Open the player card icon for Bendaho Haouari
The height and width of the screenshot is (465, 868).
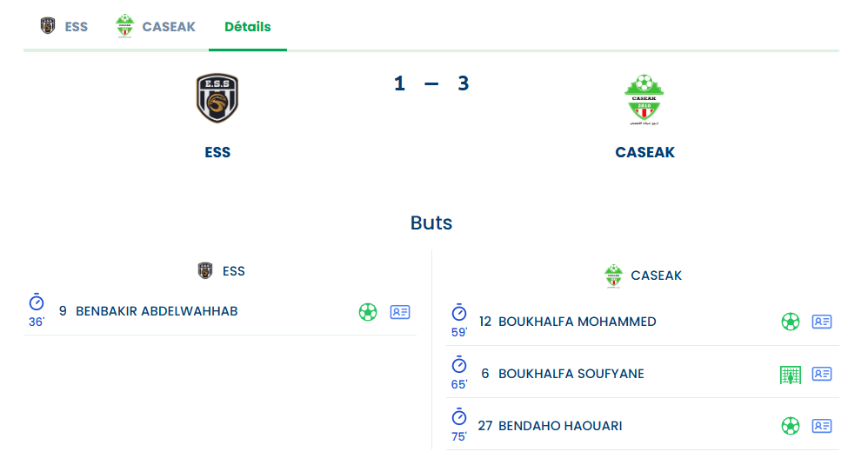[822, 426]
